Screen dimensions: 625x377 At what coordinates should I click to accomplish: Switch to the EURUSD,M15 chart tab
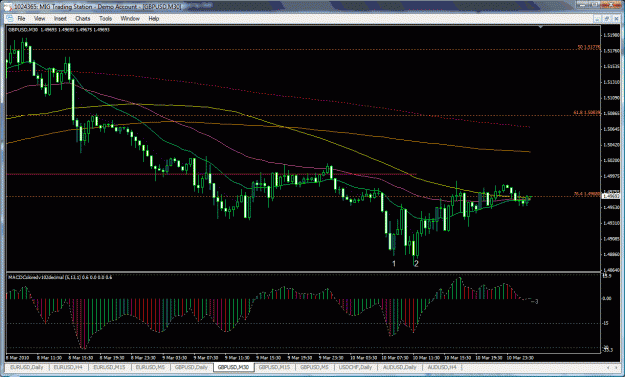tap(109, 367)
